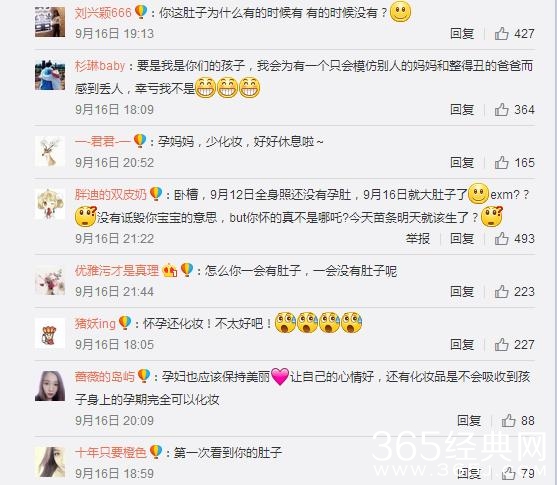Like the comment with 427 likes
This screenshot has width=557, height=485.
coord(501,34)
